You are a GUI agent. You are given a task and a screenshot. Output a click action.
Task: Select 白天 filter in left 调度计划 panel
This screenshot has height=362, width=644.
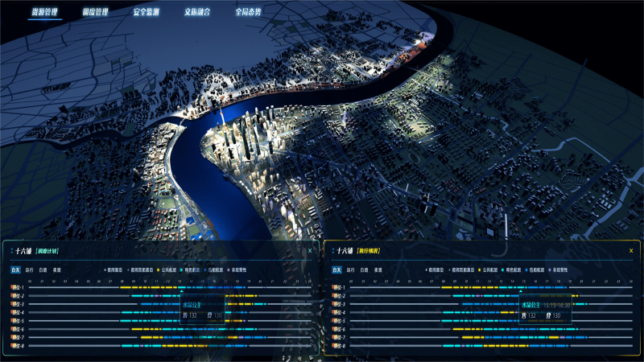(x=15, y=269)
